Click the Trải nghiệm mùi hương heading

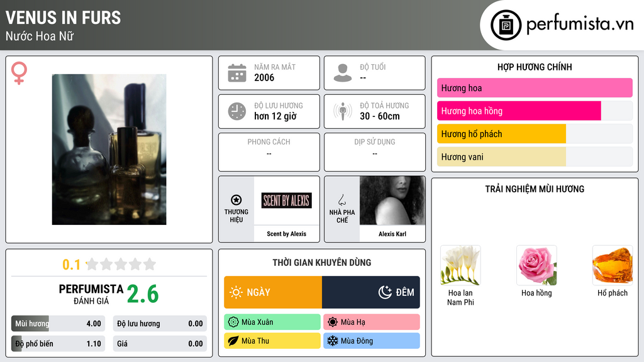click(535, 189)
